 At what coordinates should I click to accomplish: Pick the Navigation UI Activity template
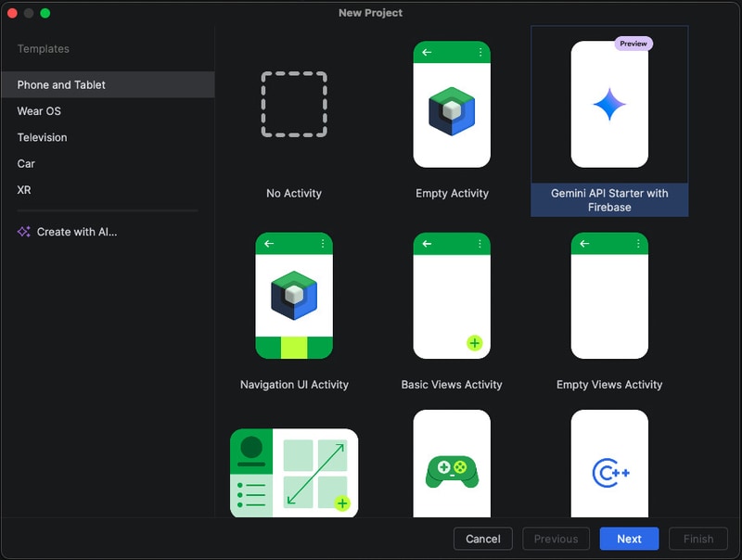tap(294, 296)
